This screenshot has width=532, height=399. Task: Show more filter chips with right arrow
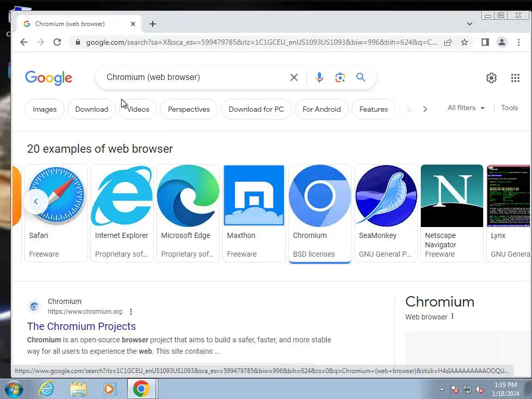[x=425, y=109]
